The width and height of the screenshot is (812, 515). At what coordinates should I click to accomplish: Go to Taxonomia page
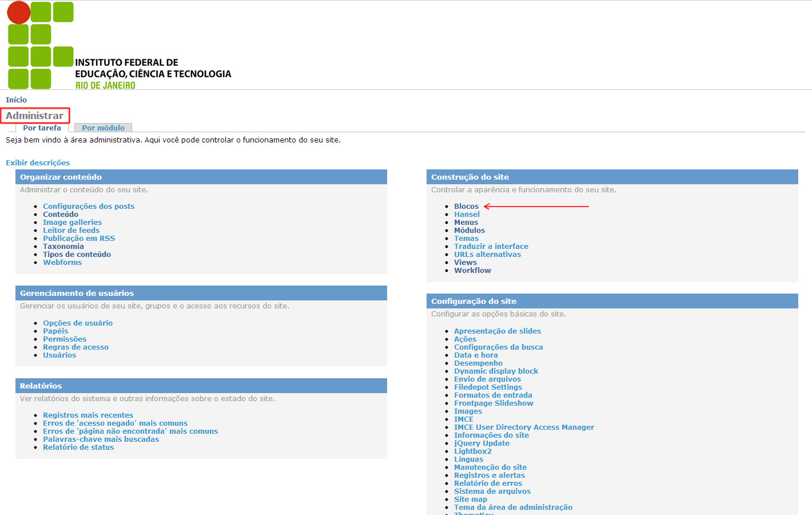63,247
